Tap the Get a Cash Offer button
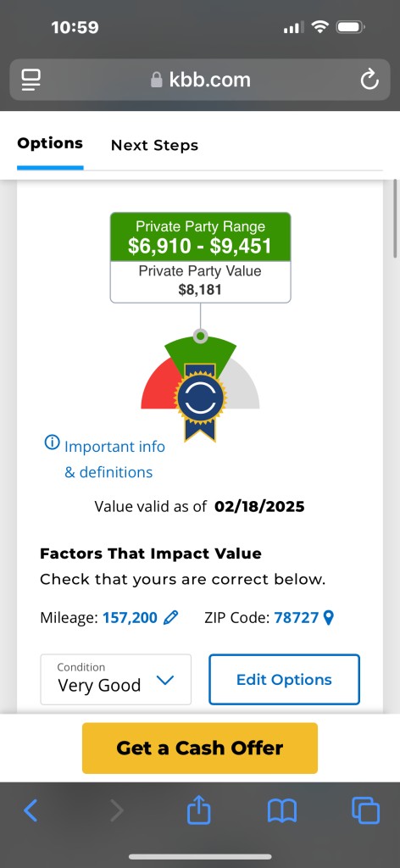 tap(200, 748)
